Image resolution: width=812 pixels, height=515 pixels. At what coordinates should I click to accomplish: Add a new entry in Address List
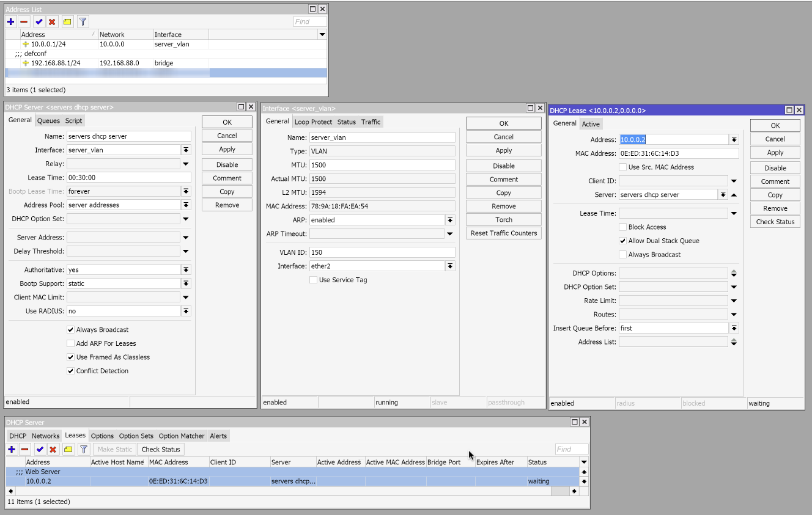click(x=11, y=21)
